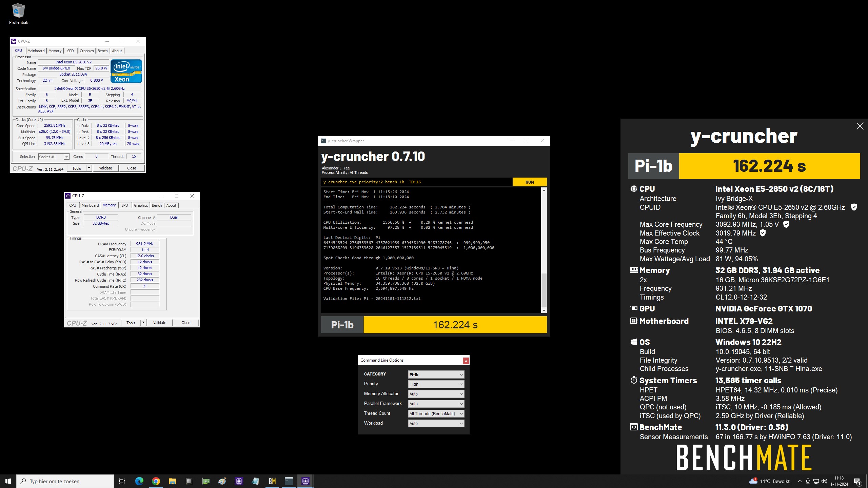Click the yellow RUN button
868x488 pixels.
click(530, 182)
